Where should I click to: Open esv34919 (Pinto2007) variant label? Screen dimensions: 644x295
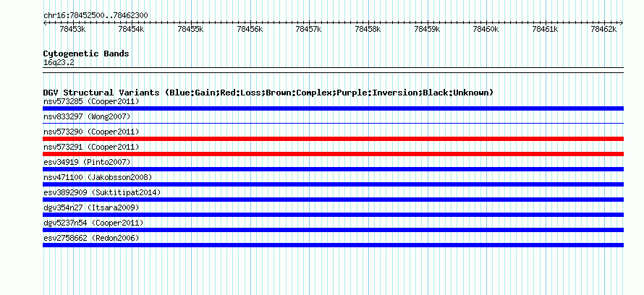pos(87,162)
